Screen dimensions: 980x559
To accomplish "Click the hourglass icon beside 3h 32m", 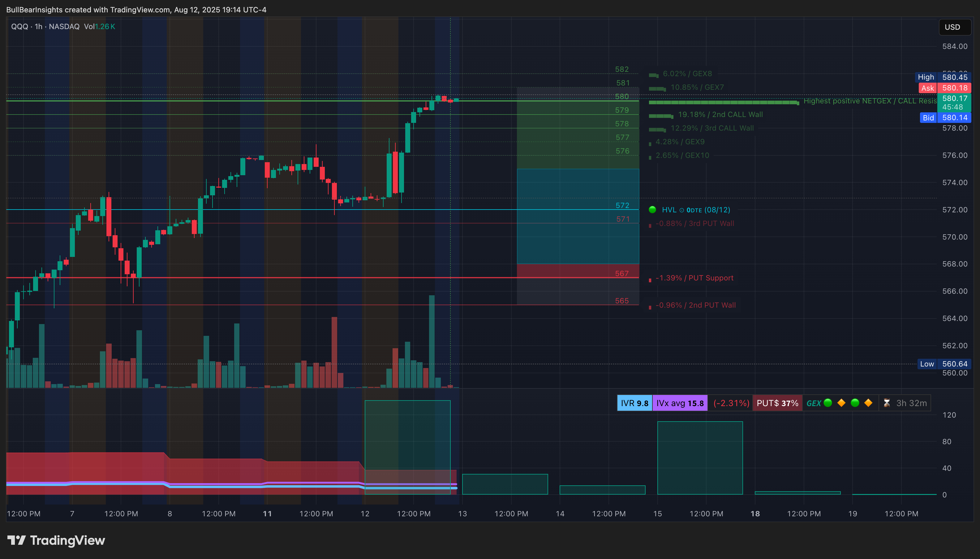I will point(887,403).
